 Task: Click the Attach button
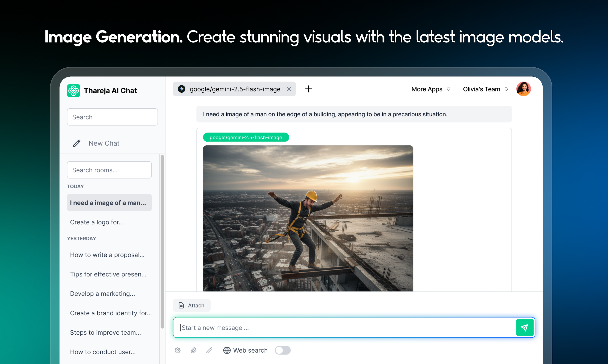[192, 305]
